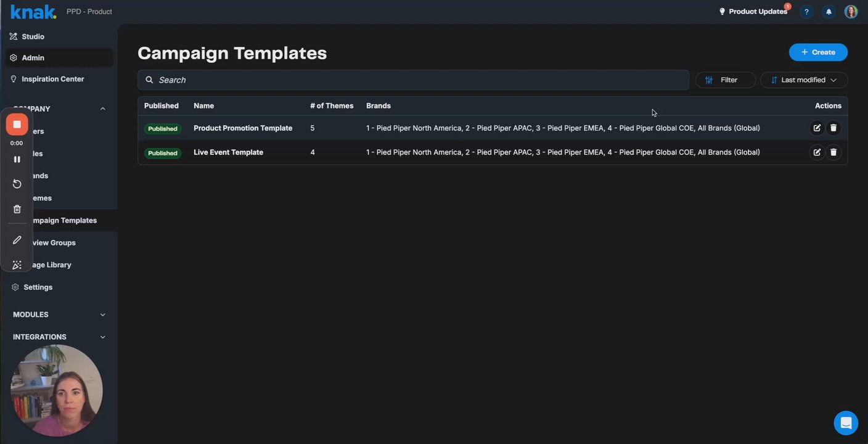Select the pen drawing tool
Screen dimensions: 868x444
[x=17, y=240]
